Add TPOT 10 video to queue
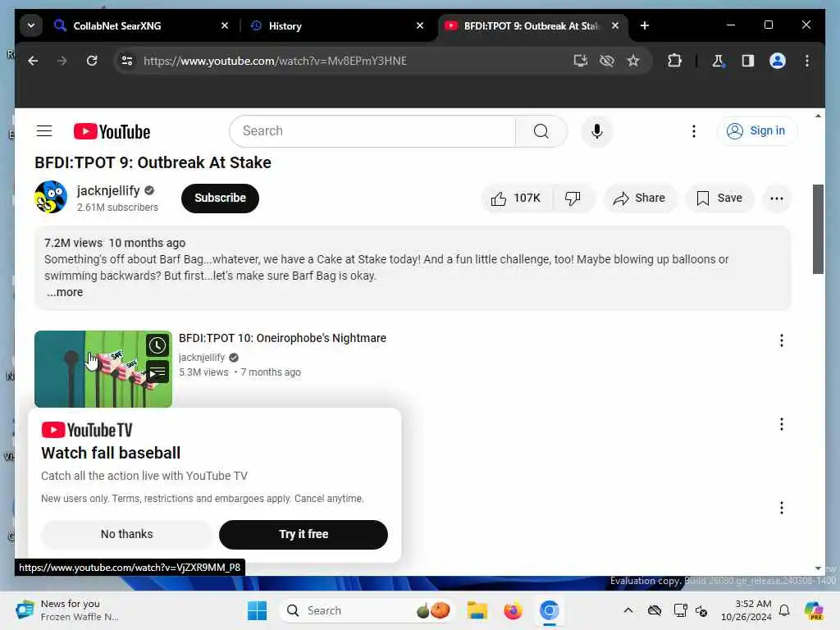840x630 pixels. [x=157, y=372]
